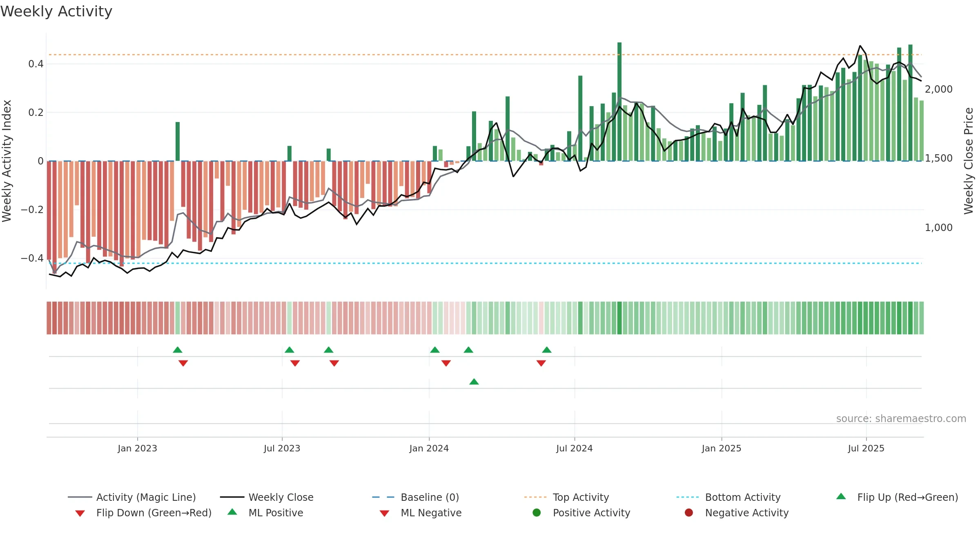The image size is (980, 551).
Task: Toggle the ML Negative legend entry
Action: [x=421, y=513]
